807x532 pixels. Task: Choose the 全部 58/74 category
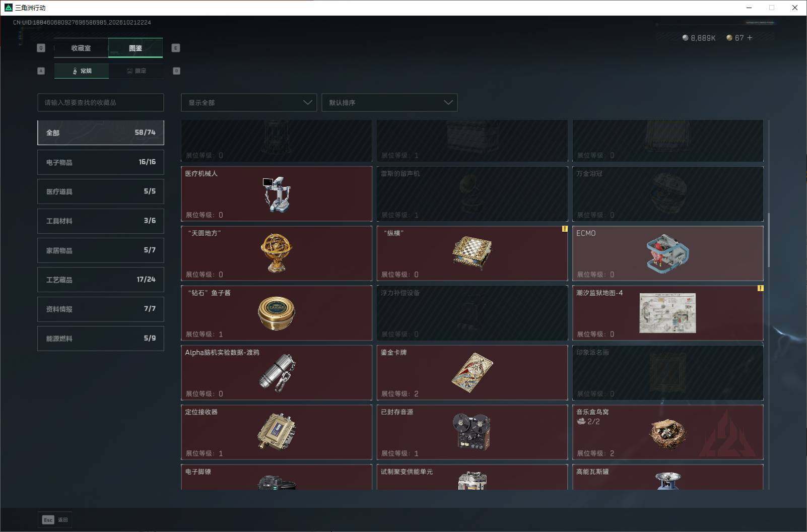[101, 132]
